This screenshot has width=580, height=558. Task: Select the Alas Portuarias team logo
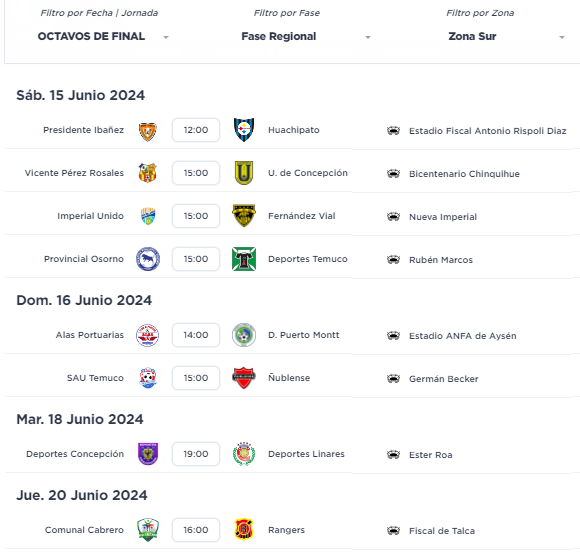tap(148, 335)
